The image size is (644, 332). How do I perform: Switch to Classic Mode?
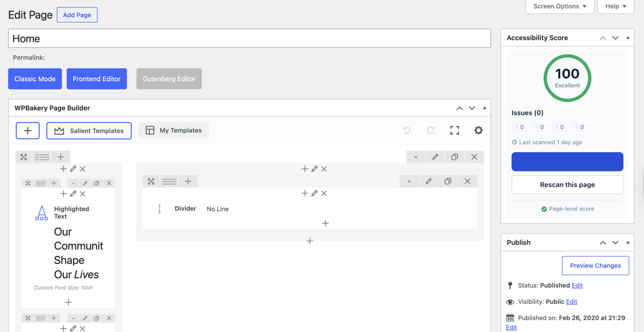[x=35, y=79]
